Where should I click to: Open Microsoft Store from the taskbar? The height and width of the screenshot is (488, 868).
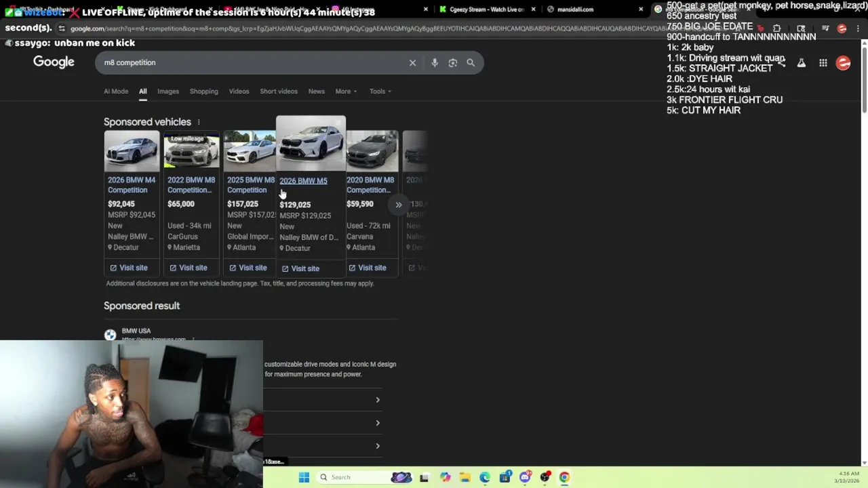(505, 477)
